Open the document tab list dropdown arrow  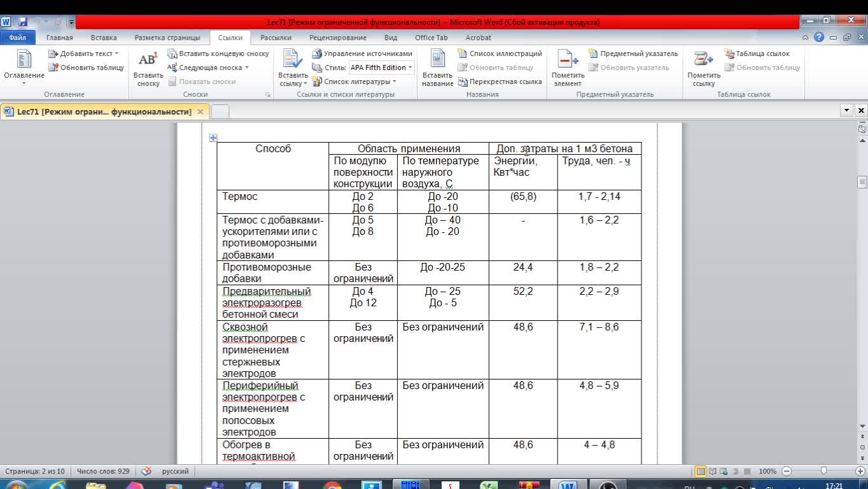(x=846, y=110)
